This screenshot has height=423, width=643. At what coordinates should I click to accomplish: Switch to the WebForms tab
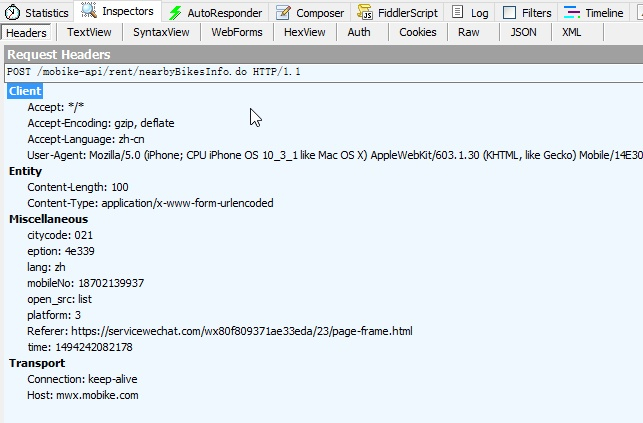[238, 32]
